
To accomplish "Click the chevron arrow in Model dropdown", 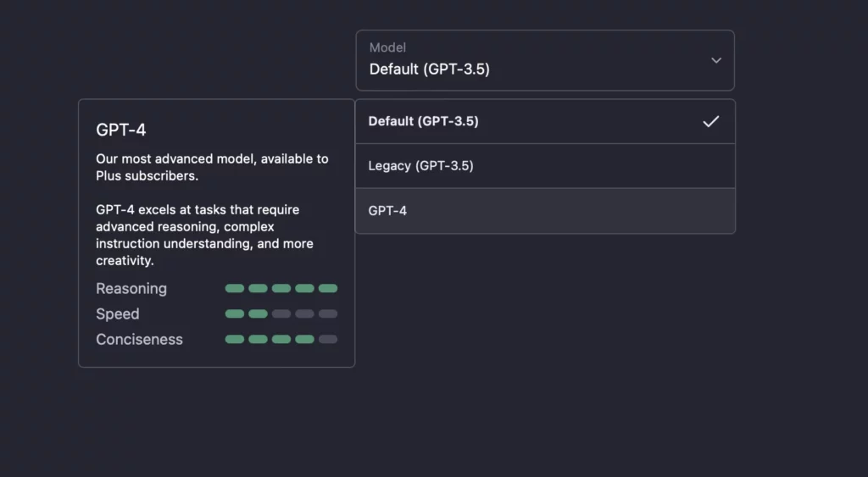I will pyautogui.click(x=716, y=60).
